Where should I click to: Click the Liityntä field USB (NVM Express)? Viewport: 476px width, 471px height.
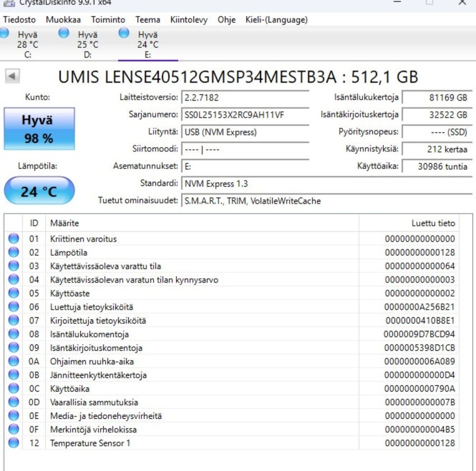click(245, 132)
